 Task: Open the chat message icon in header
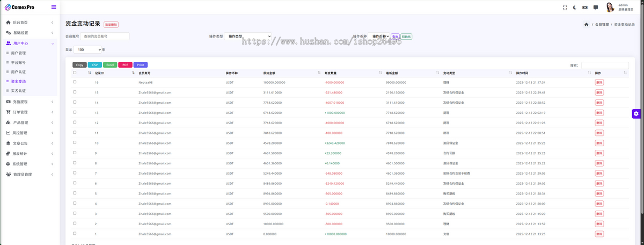coord(596,8)
